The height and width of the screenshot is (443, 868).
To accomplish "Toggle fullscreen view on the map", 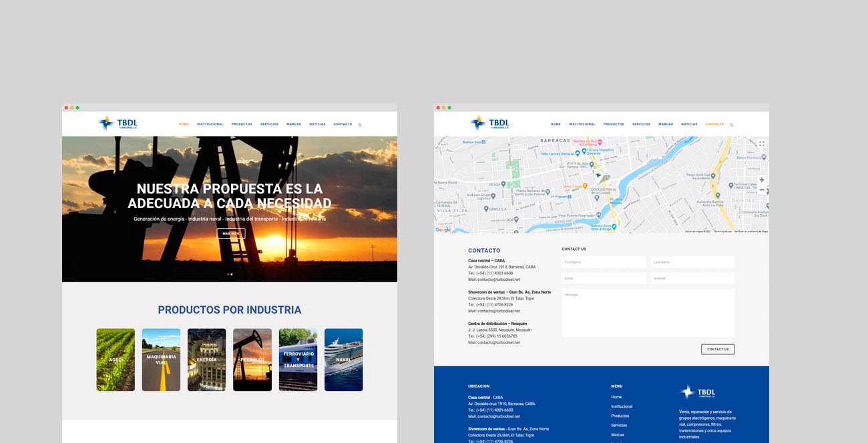I will 761,143.
